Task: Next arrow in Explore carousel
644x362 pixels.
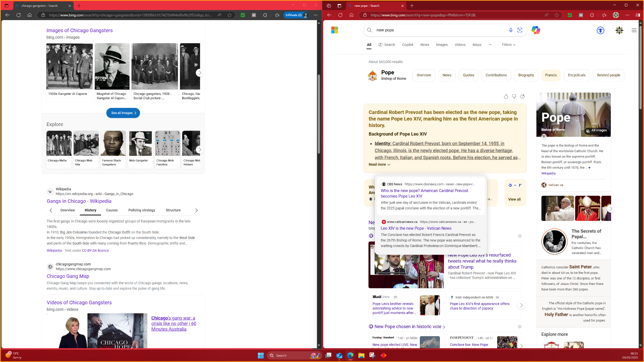Action: 200,149
